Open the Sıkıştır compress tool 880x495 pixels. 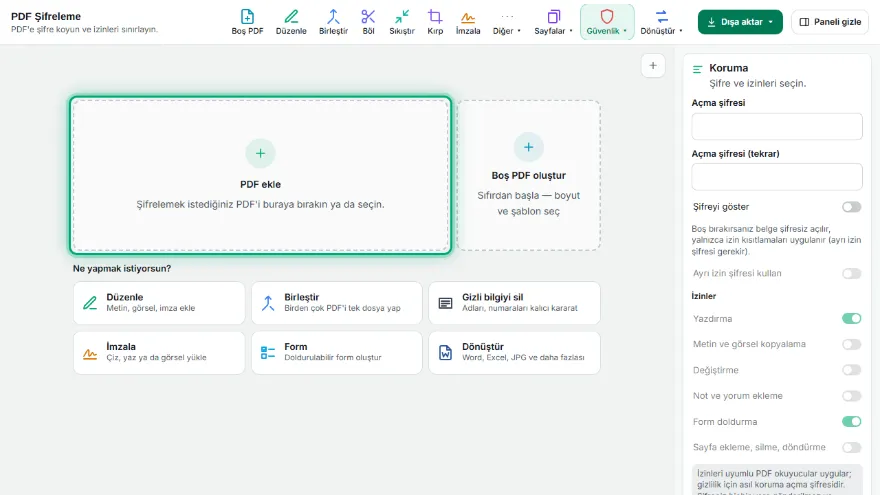click(402, 22)
